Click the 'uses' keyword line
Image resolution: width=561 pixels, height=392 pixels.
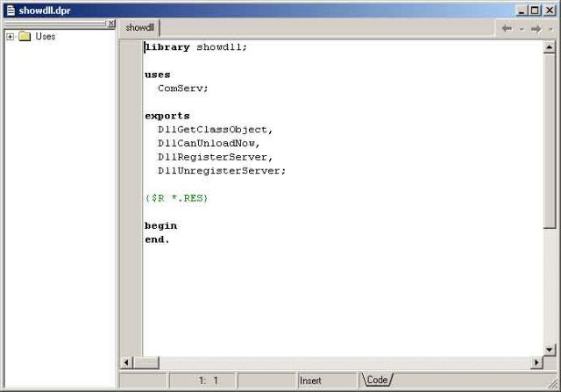(158, 75)
